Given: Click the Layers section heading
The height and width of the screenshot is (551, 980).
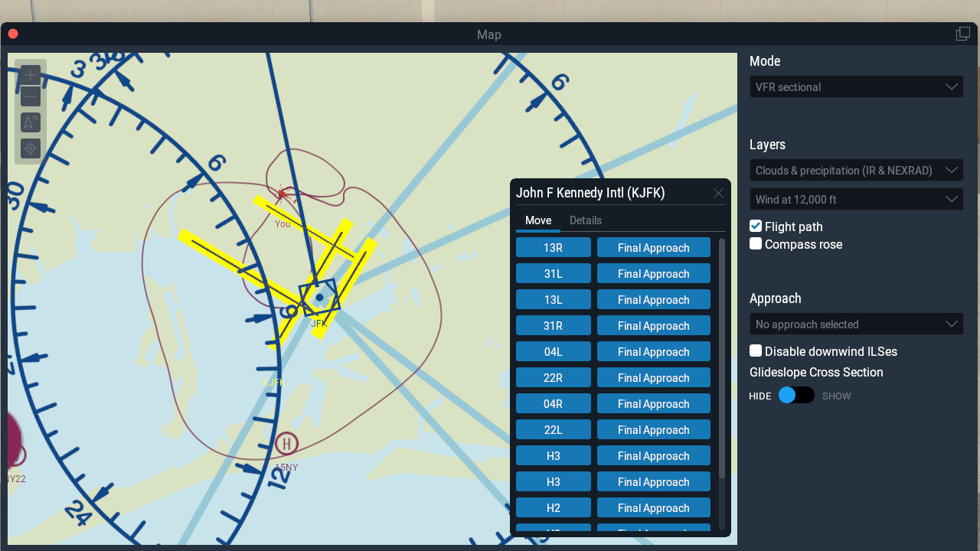Looking at the screenshot, I should 767,145.
